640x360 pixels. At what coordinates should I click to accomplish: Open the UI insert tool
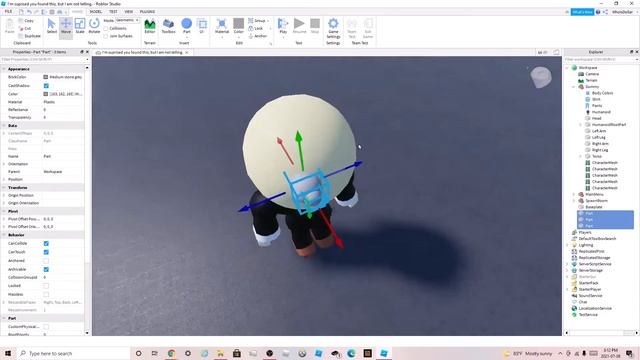point(202,26)
